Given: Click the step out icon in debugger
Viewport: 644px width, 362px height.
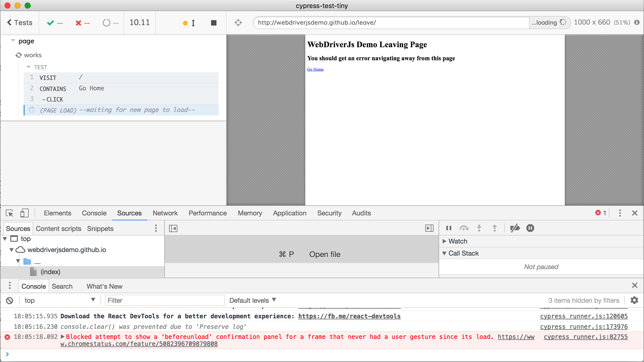Looking at the screenshot, I should click(495, 228).
